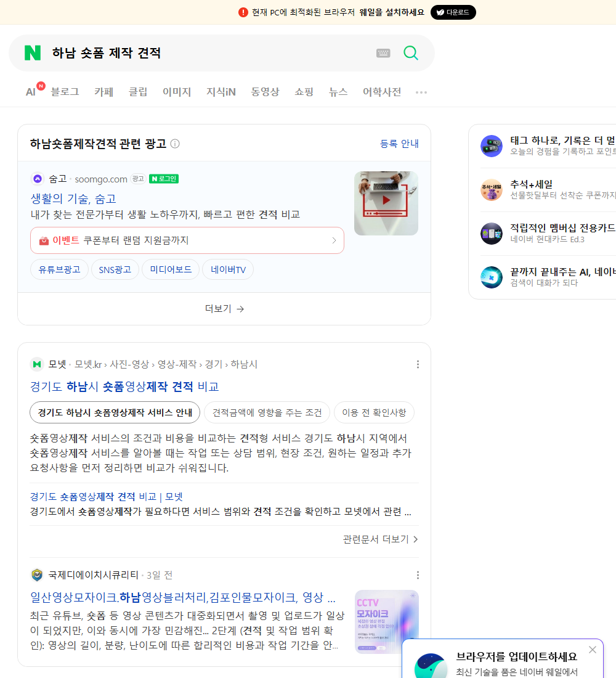616x678 pixels.
Task: Switch to the 어학사전 tab
Action: click(x=382, y=92)
